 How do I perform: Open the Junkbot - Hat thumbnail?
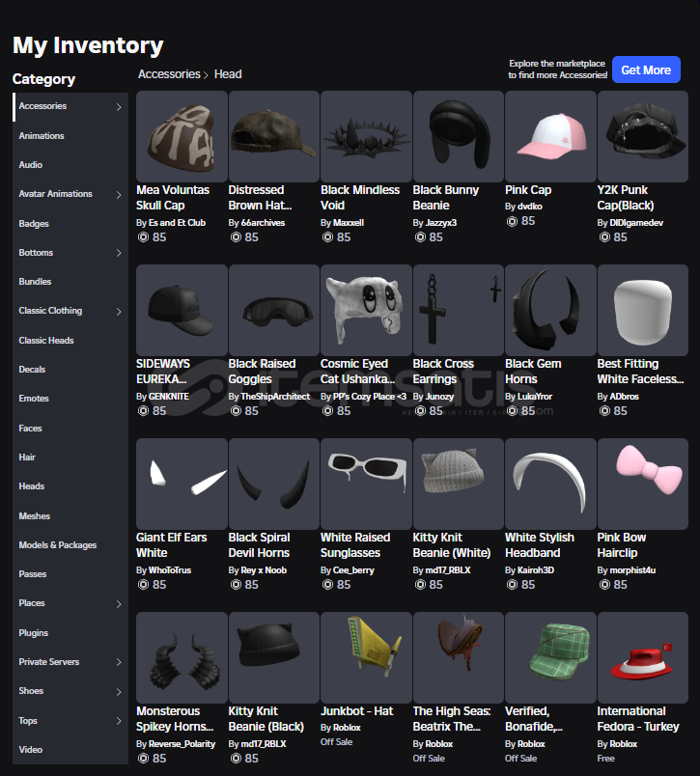(366, 657)
